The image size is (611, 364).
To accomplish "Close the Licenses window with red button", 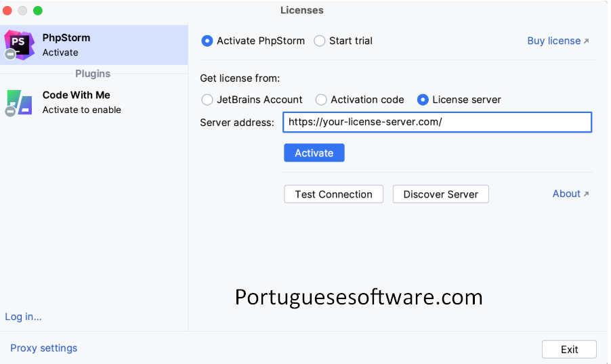I will pos(7,11).
